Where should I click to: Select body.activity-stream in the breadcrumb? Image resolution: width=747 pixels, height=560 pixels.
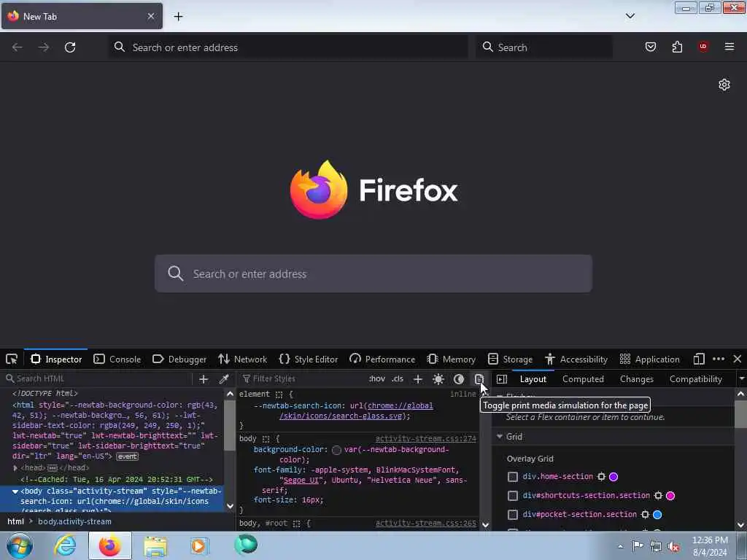(x=74, y=521)
